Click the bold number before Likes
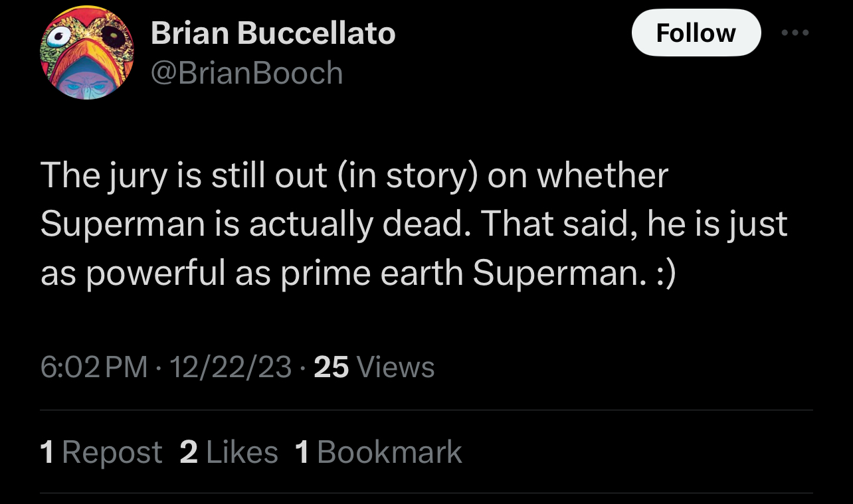 coord(189,452)
